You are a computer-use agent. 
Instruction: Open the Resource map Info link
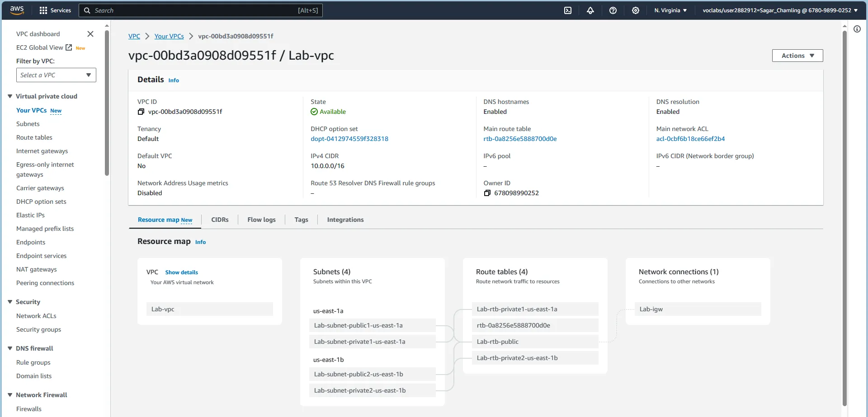click(x=200, y=242)
